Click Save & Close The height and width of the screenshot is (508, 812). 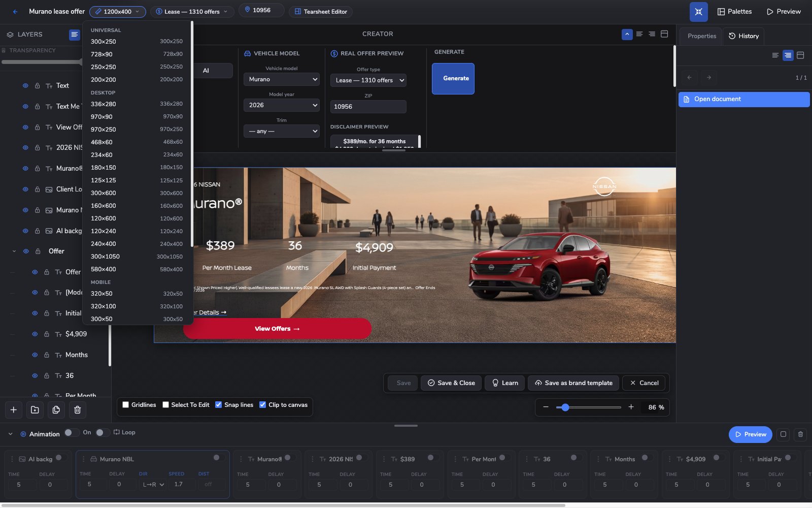pyautogui.click(x=451, y=383)
